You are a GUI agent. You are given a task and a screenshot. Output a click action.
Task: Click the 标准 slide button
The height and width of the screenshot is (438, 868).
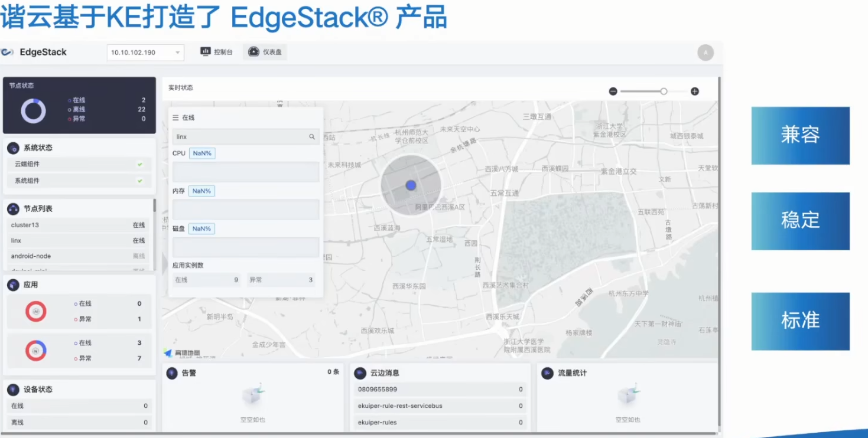pyautogui.click(x=801, y=321)
